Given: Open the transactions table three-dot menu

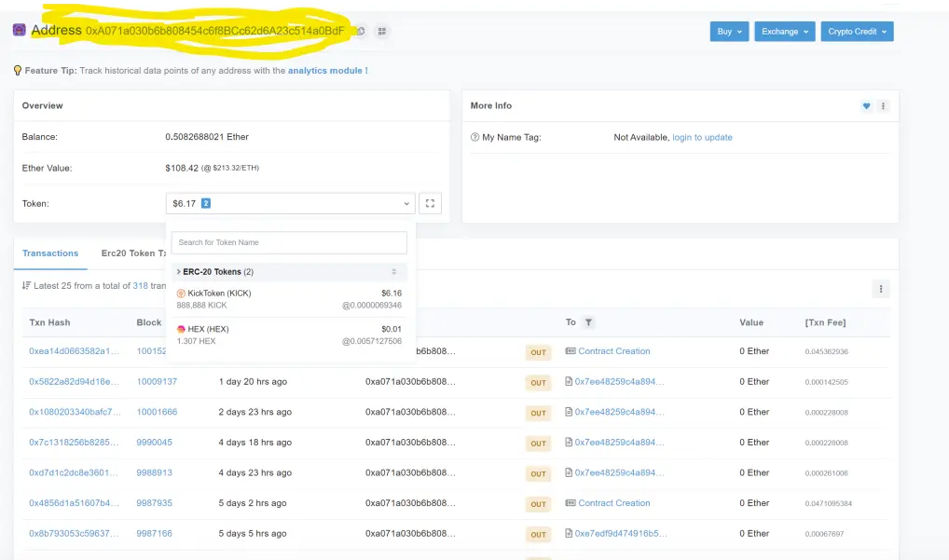Looking at the screenshot, I should tap(881, 289).
